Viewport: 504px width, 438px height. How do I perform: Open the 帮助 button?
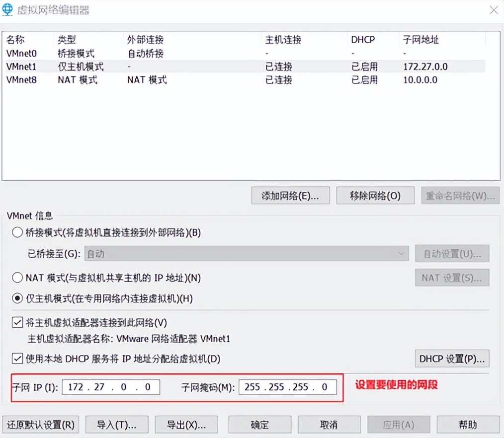click(468, 425)
